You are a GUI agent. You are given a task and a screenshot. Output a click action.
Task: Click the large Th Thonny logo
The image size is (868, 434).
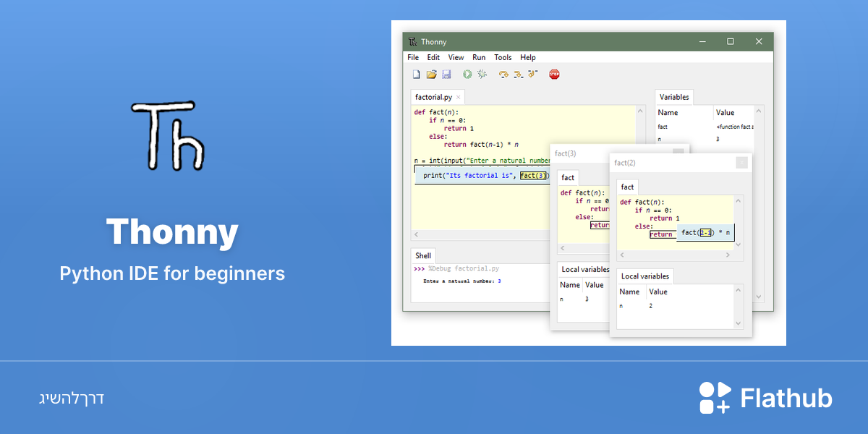168,136
